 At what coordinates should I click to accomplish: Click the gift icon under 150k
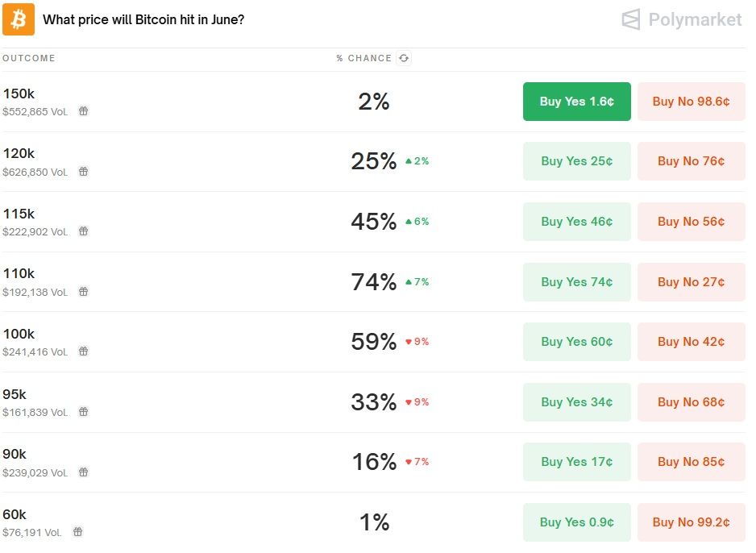tap(83, 111)
